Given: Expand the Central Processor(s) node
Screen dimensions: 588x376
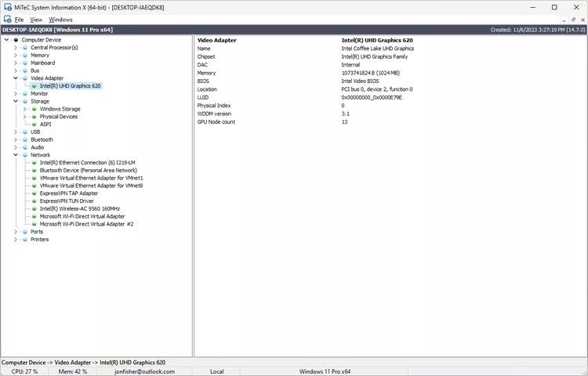Looking at the screenshot, I should click(x=15, y=48).
